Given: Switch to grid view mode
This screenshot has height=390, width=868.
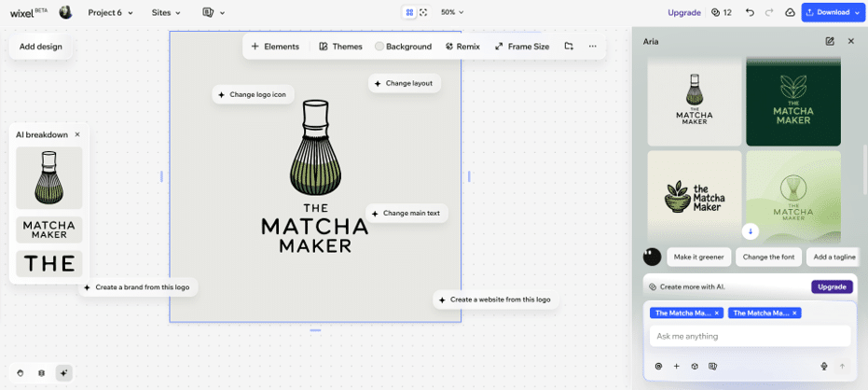Looking at the screenshot, I should [x=409, y=12].
